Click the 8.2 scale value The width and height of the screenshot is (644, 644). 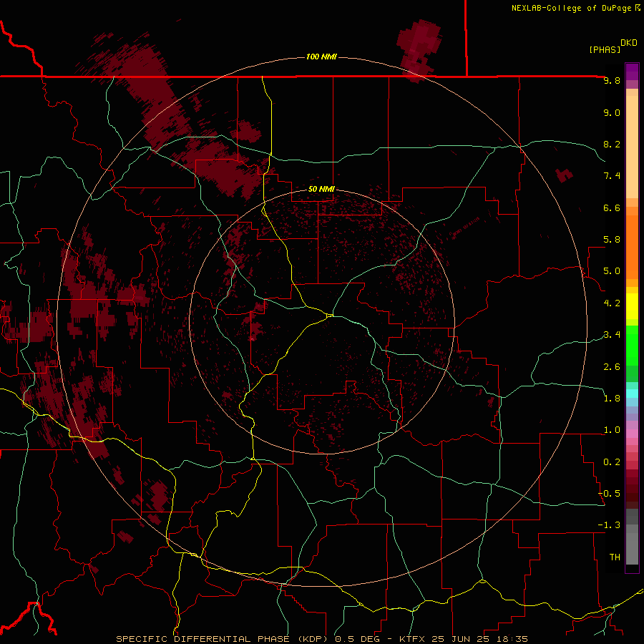click(x=612, y=144)
